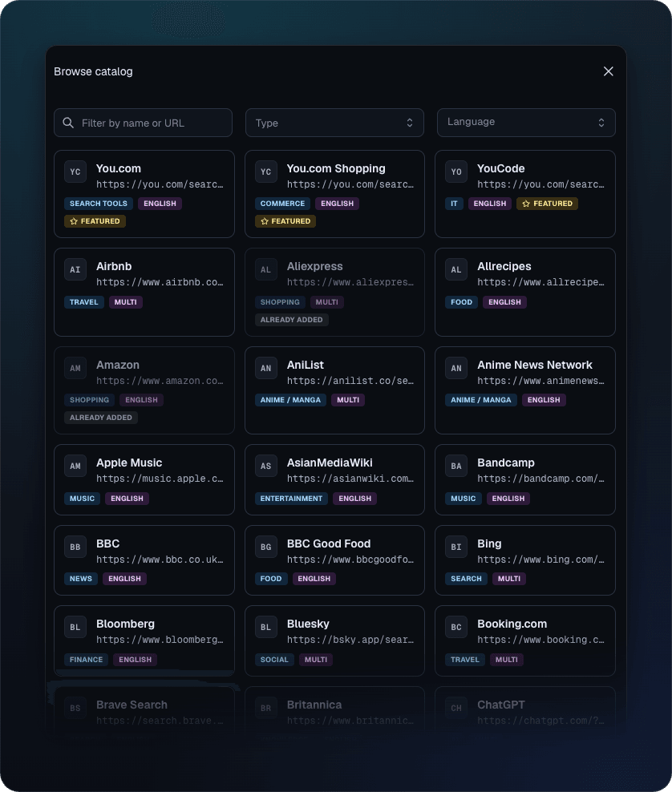Click the Featured badge on YouCode card

click(547, 204)
